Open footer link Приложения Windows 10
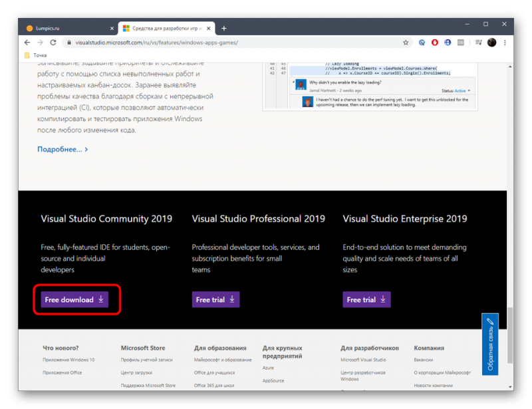The width and height of the screenshot is (532, 409). click(x=68, y=360)
